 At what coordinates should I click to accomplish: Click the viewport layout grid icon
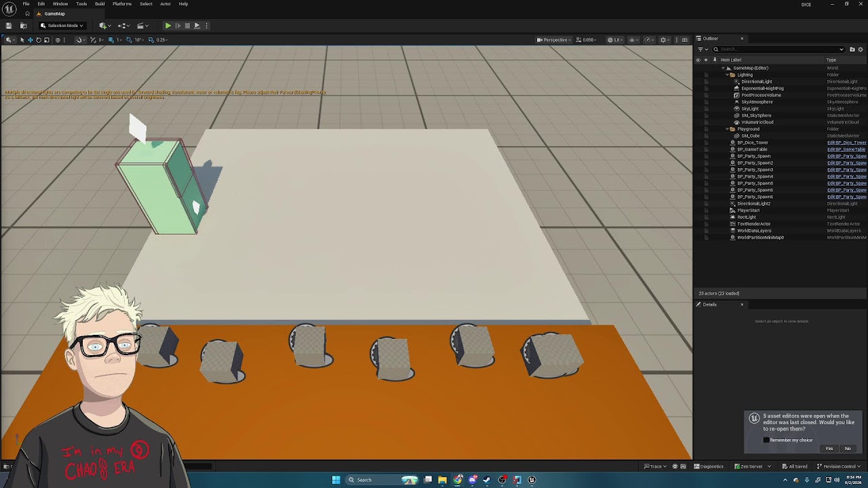coord(684,40)
